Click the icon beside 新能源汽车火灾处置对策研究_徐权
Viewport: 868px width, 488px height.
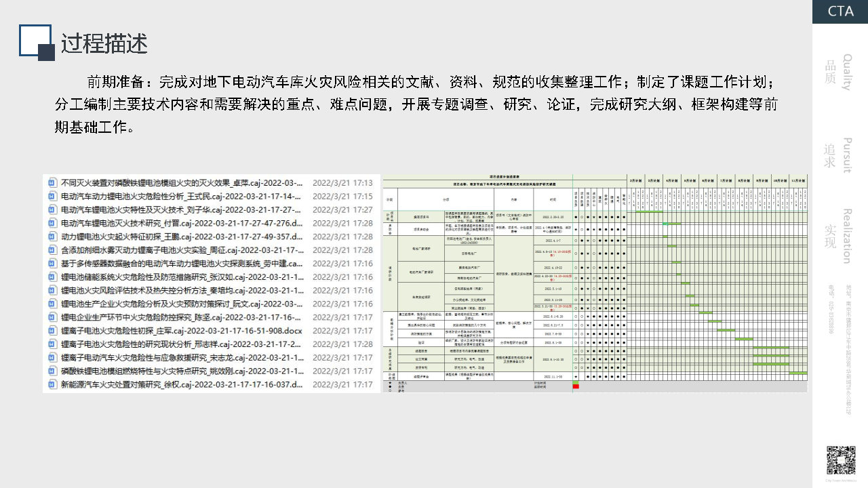point(52,384)
